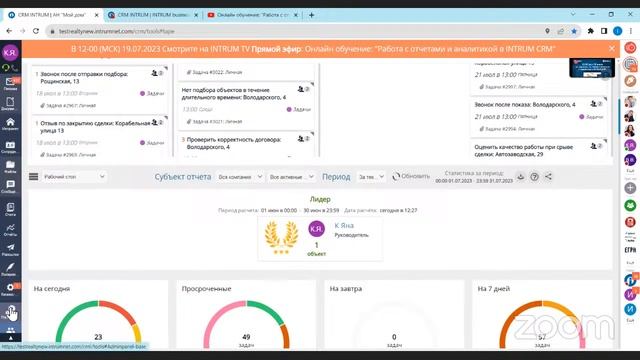Open the Письма mail icon in sidebar
Viewport: 640px width, 360px height.
(10, 83)
